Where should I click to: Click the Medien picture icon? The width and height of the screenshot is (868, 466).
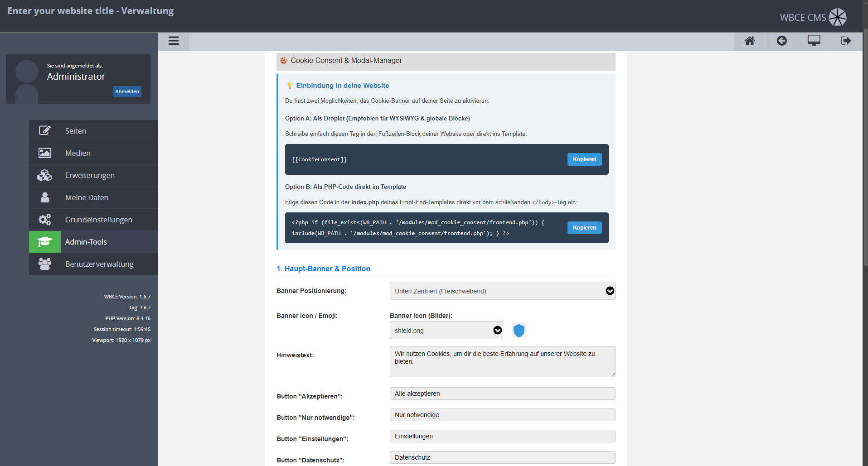45,153
